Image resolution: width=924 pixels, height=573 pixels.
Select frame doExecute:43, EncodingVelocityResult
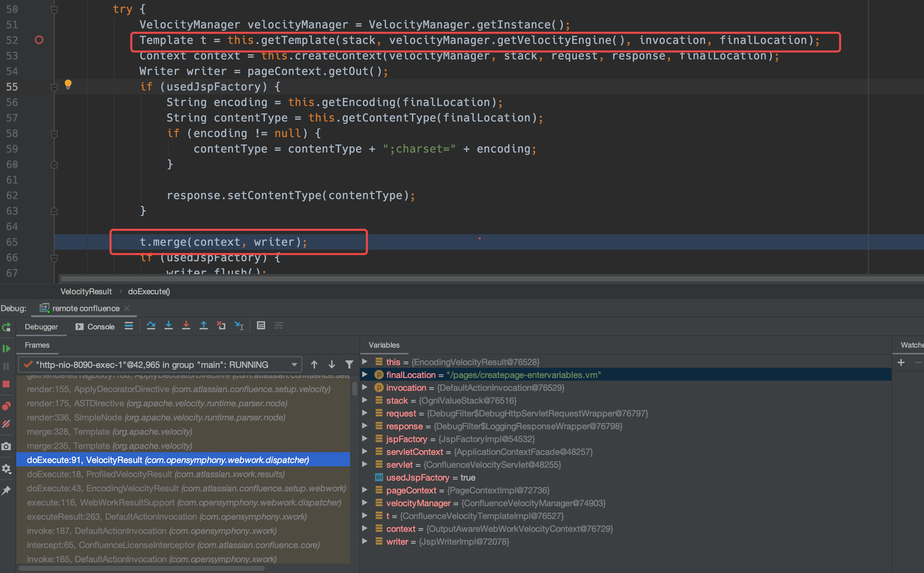pos(183,488)
